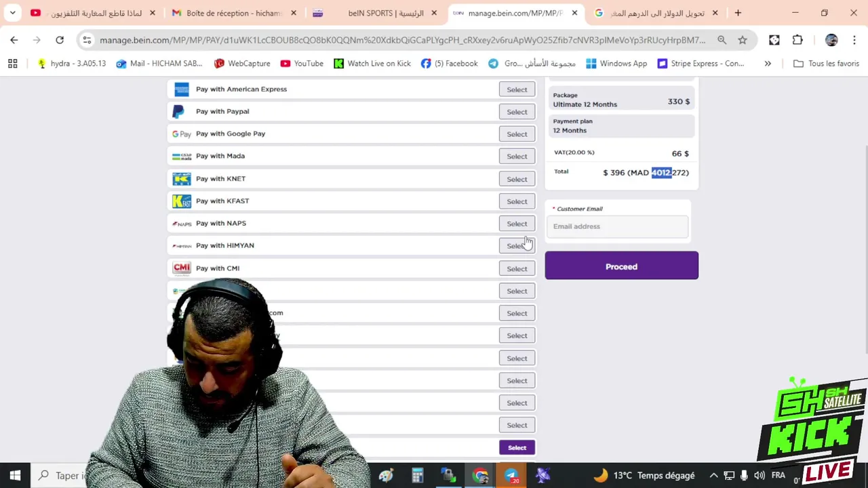This screenshot has width=868, height=488.
Task: Click the KNET logo icon
Action: [x=181, y=179]
